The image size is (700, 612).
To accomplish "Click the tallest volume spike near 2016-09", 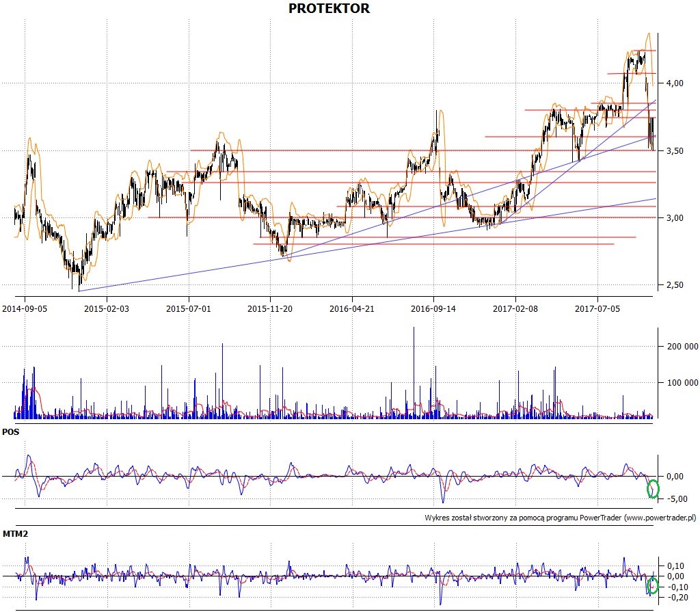I will click(414, 372).
